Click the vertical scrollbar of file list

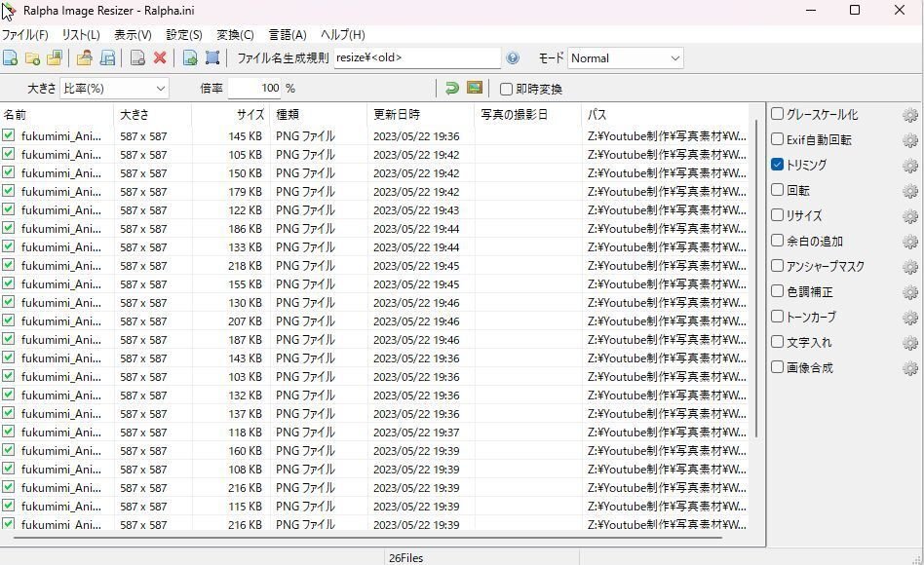(756, 278)
